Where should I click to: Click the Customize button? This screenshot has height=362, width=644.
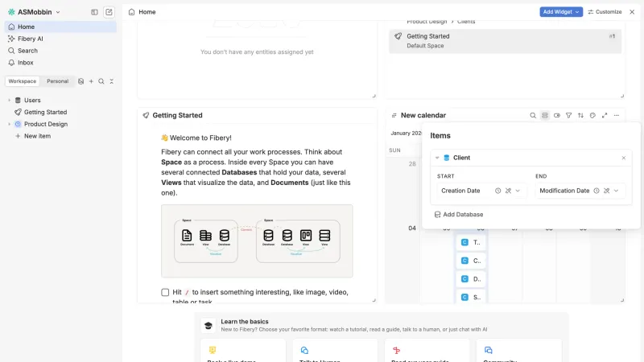[x=605, y=12]
